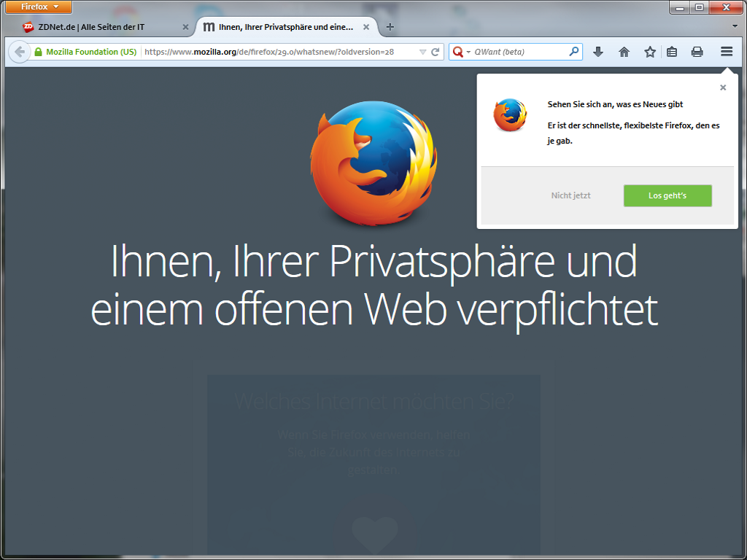The height and width of the screenshot is (560, 747).
Task: Click the heart icon at page bottom
Action: pyautogui.click(x=374, y=536)
